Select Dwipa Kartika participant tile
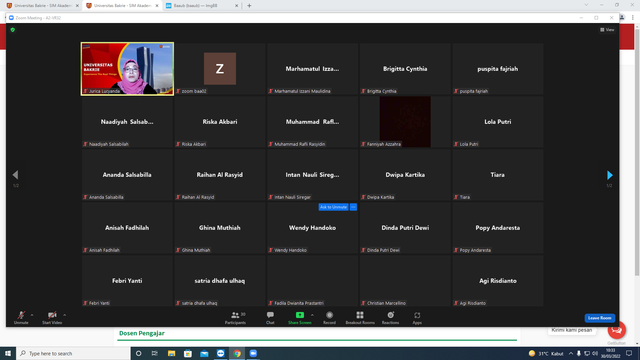This screenshot has width=640, height=360. [405, 175]
